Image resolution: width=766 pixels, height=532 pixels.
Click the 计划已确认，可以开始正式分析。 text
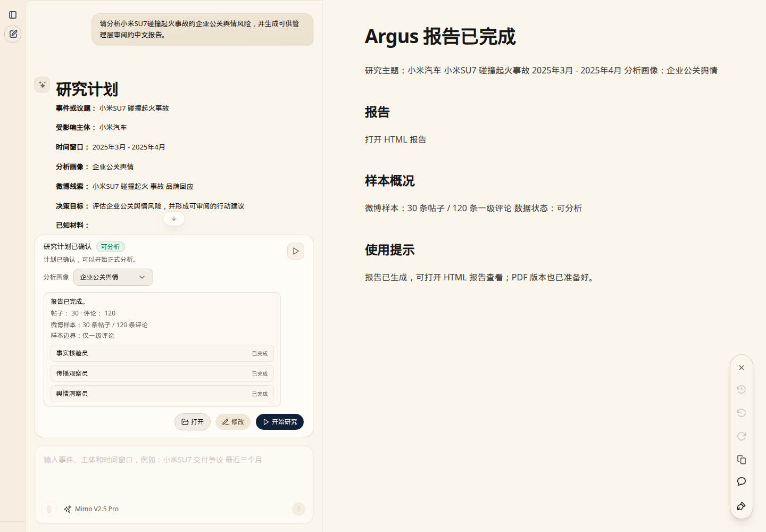[91, 260]
